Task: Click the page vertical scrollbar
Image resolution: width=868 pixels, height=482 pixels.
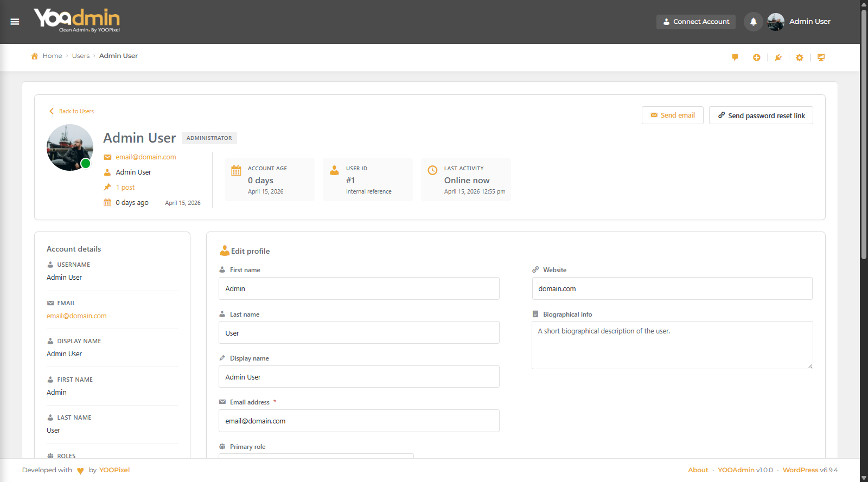Action: coord(864,136)
